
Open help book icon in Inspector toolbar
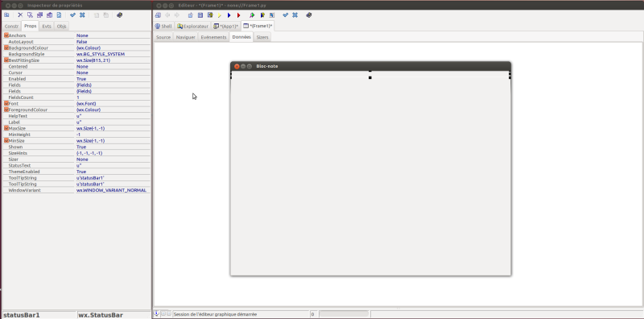(119, 15)
